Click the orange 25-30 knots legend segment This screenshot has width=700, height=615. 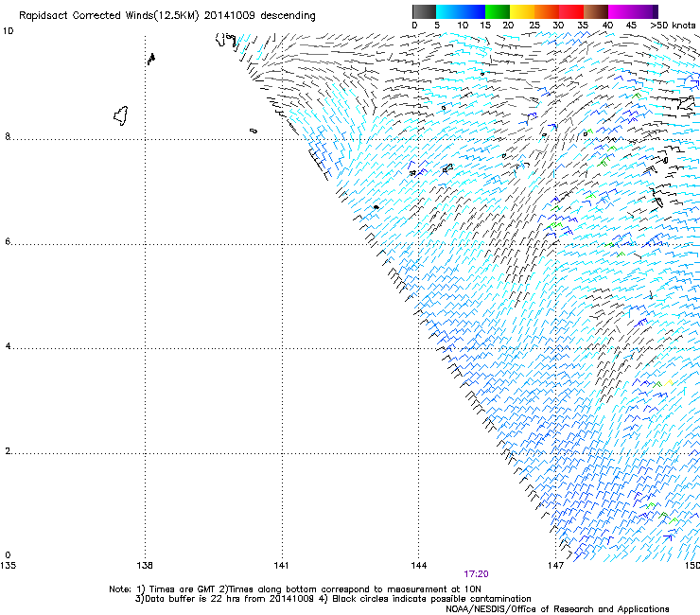pos(547,11)
